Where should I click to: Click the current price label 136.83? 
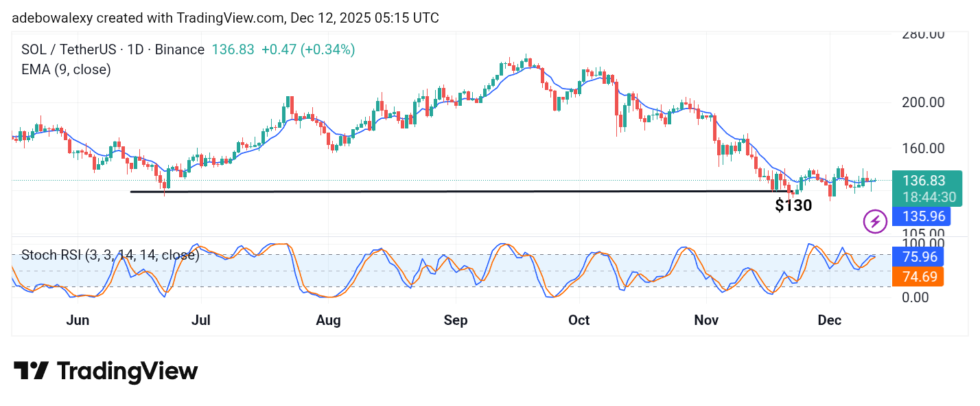924,181
